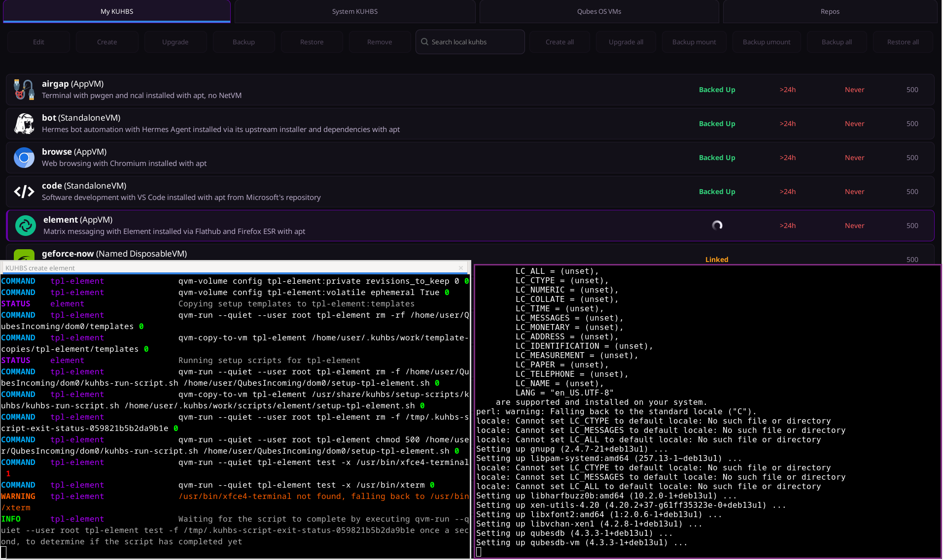The height and width of the screenshot is (560, 943).
Task: Click the Restore button
Action: click(x=312, y=42)
